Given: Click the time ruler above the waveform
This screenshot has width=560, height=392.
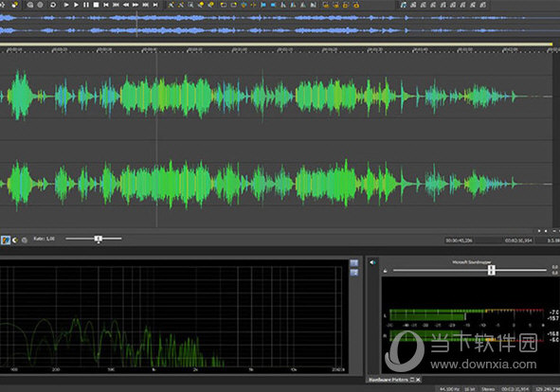Looking at the screenshot, I should (x=280, y=50).
